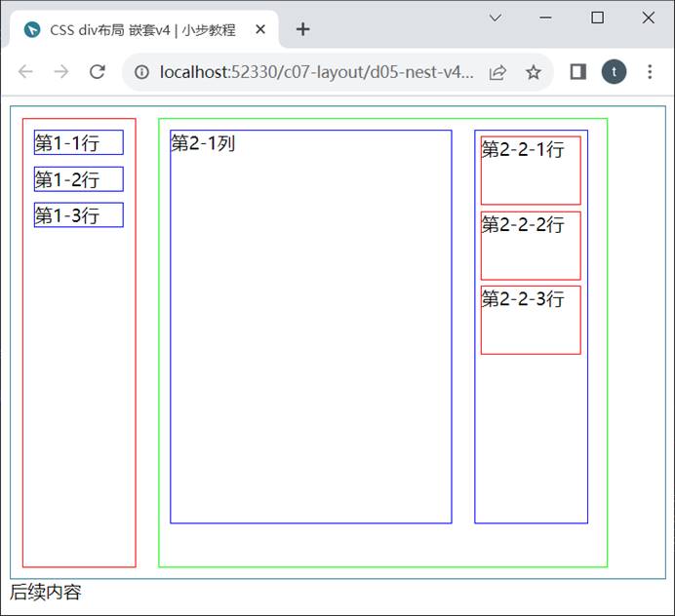This screenshot has height=616, width=675.
Task: Click the 第1-3行 box
Action: [x=78, y=215]
